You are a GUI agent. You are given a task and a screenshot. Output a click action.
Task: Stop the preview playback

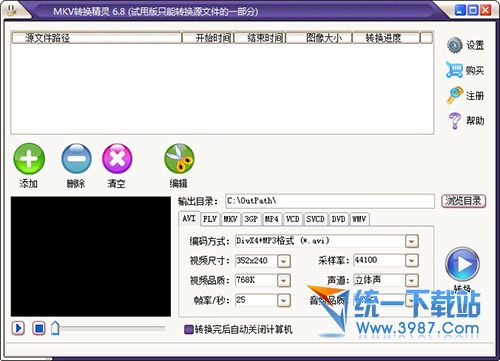click(x=39, y=328)
